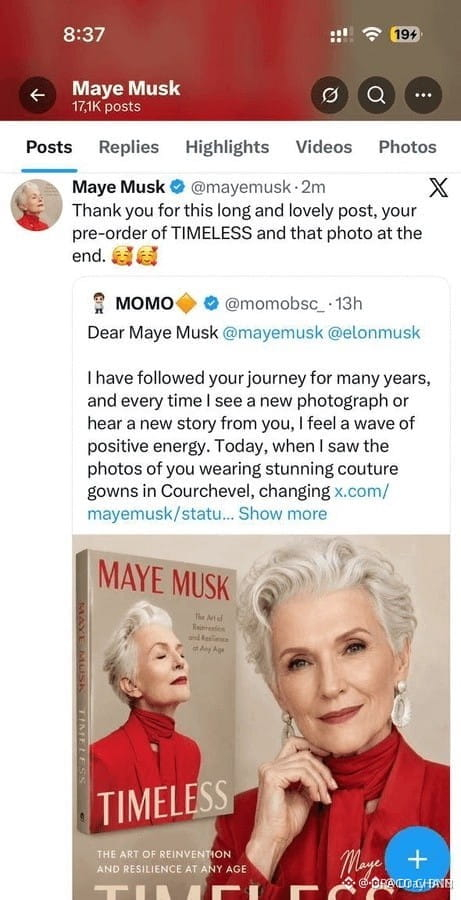Expand quoted post with Show more
This screenshot has width=461, height=900.
pyautogui.click(x=282, y=513)
